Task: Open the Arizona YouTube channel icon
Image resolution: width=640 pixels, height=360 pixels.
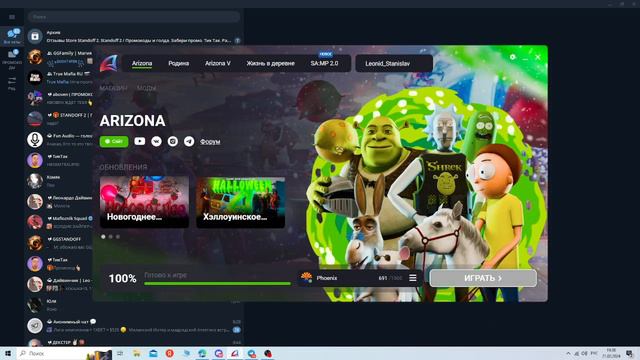Action: [x=140, y=141]
